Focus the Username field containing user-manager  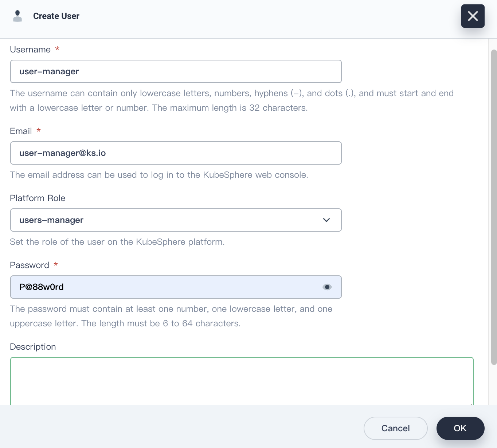[176, 71]
